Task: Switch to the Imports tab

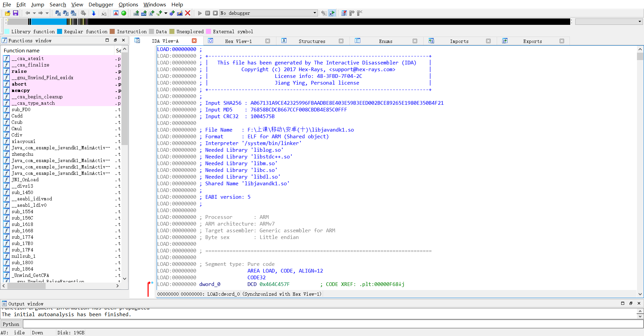Action: pyautogui.click(x=459, y=41)
